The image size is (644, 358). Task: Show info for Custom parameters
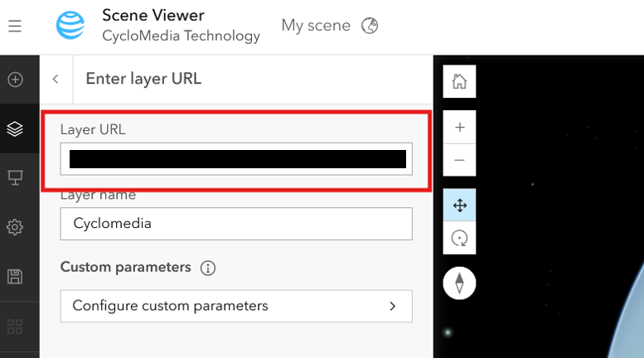(208, 268)
